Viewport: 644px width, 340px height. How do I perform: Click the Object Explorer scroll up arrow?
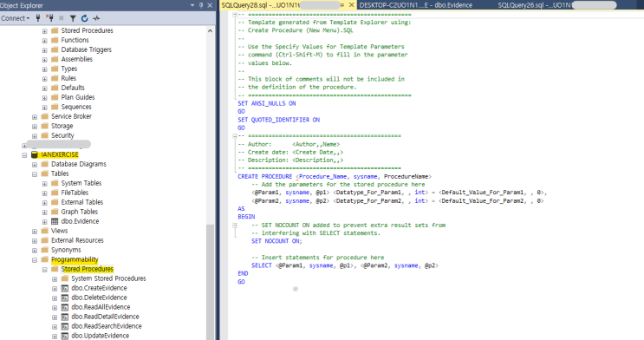[x=210, y=31]
